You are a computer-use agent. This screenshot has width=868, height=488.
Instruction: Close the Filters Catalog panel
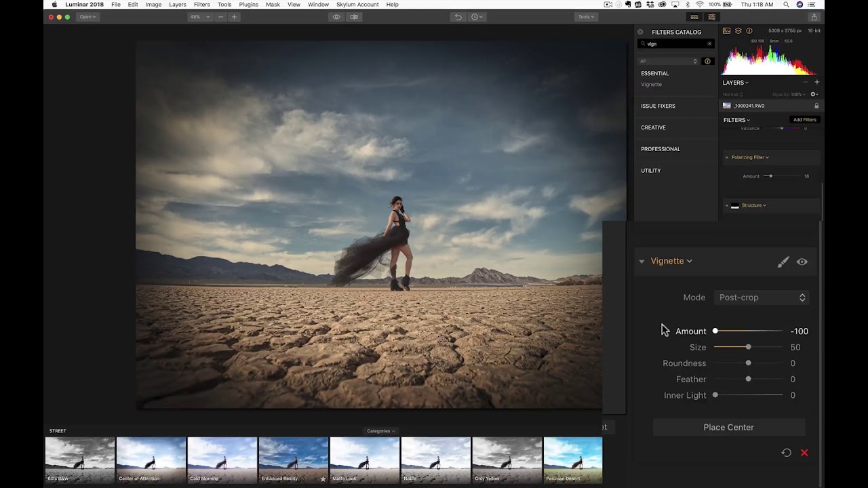[x=640, y=32]
